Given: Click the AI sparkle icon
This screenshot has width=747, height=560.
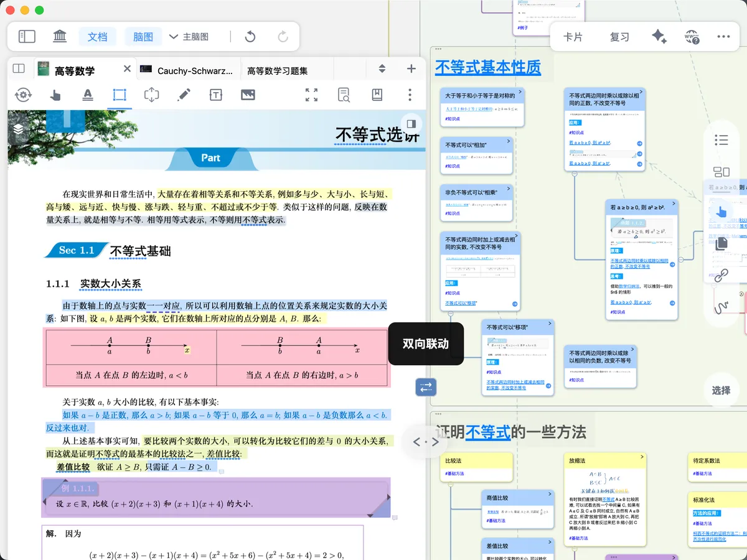Looking at the screenshot, I should [x=659, y=37].
